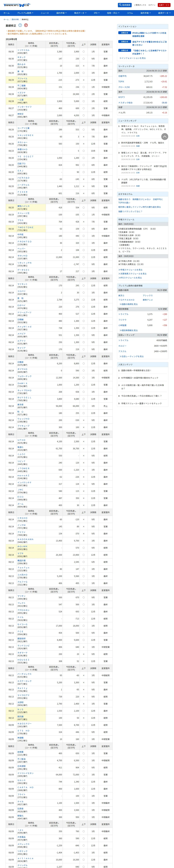Open the 一工薬 stock link

(x=21, y=100)
